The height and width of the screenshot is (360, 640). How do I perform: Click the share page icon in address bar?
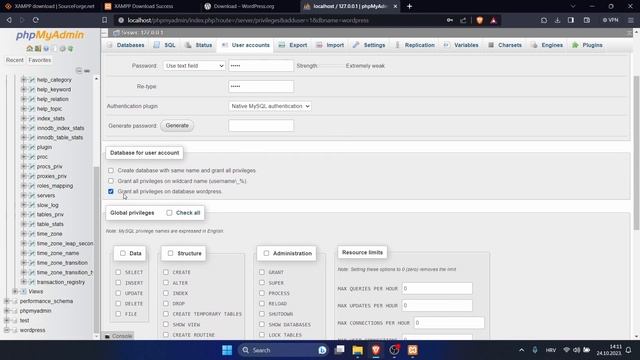pos(463,20)
